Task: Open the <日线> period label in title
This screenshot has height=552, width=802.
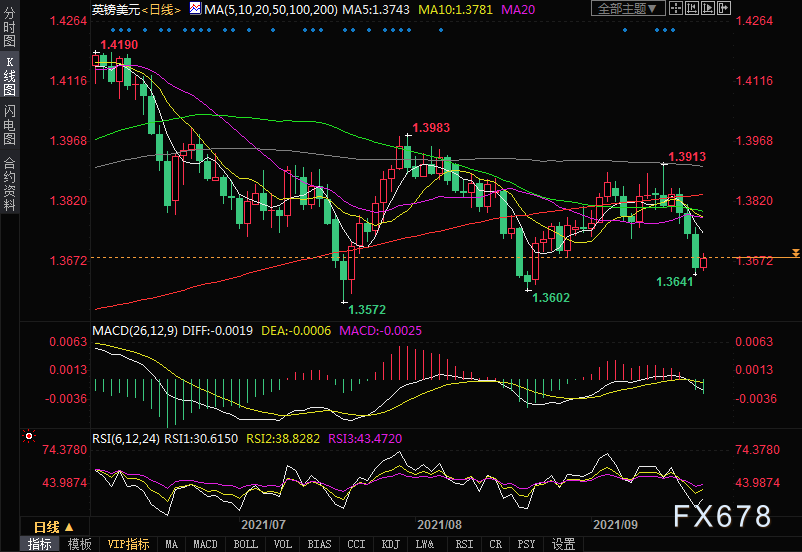Action: click(162, 9)
